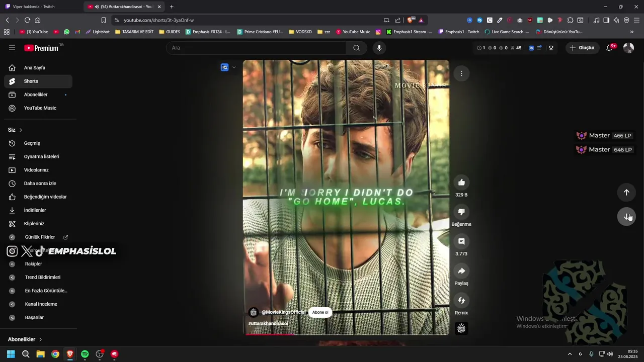Click the Remix icon
This screenshot has width=644, height=362.
click(461, 300)
